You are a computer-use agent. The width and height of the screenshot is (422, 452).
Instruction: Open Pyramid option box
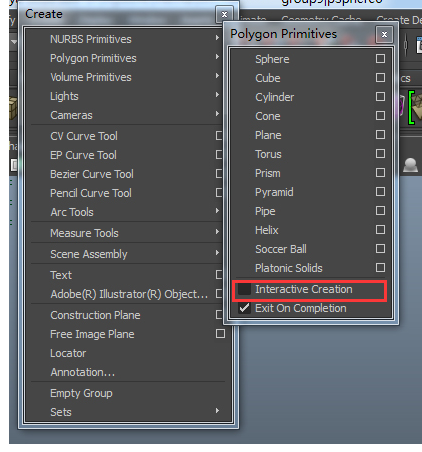click(380, 192)
